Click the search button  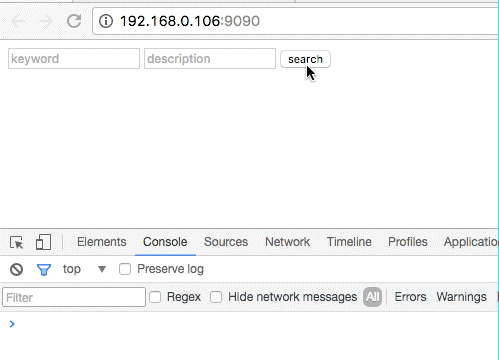pyautogui.click(x=305, y=59)
